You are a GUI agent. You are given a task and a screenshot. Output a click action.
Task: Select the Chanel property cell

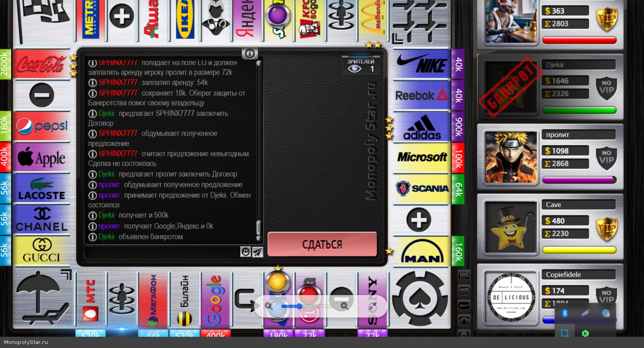click(41, 220)
